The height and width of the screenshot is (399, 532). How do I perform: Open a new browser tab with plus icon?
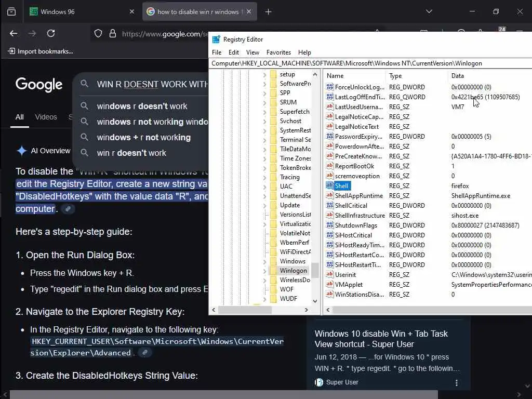pyautogui.click(x=269, y=12)
